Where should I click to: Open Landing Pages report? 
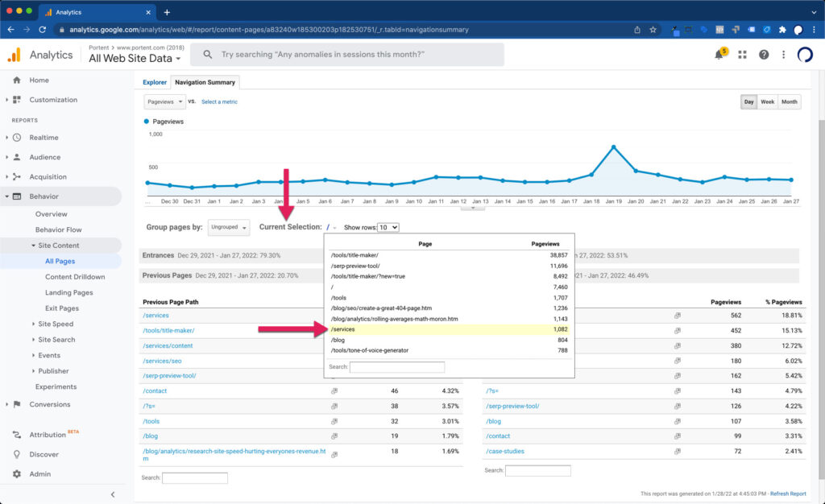(69, 292)
